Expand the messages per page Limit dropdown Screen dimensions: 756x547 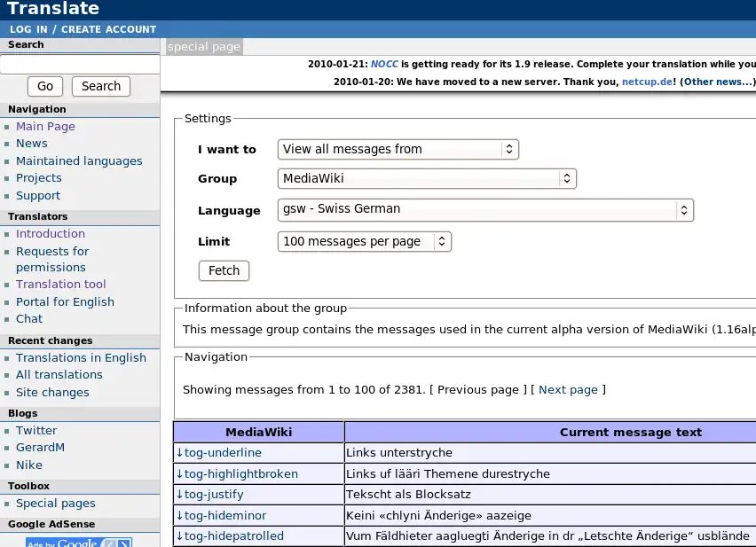tap(364, 241)
